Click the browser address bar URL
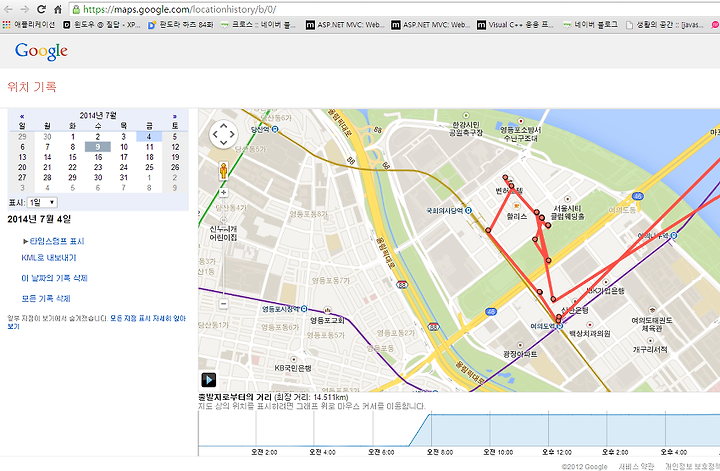 180,9
